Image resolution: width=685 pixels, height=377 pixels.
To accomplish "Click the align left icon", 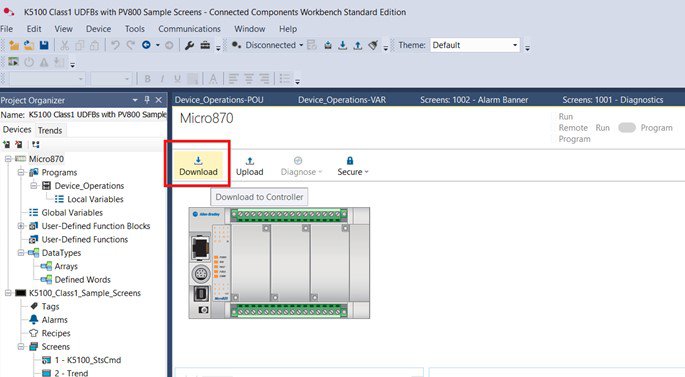I will (x=234, y=79).
